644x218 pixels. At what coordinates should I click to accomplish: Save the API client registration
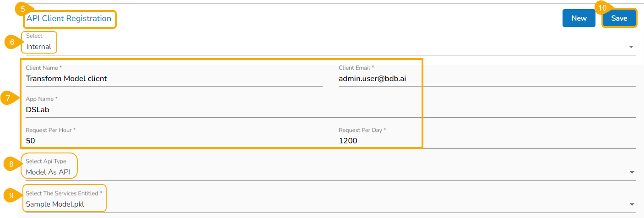[619, 18]
